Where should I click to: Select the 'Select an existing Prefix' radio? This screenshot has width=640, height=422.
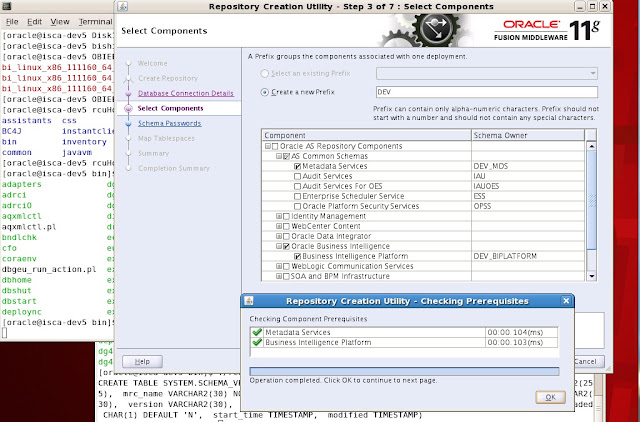point(264,73)
